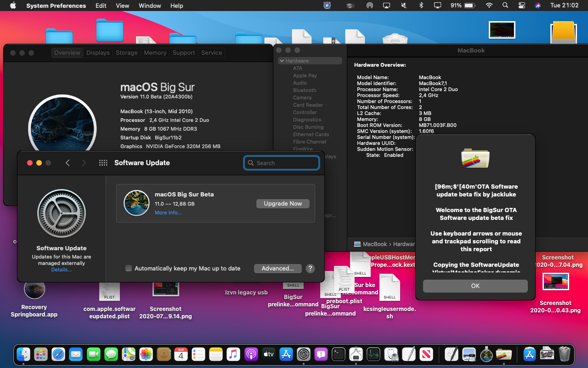Viewport: 588px width, 368px height.
Task: Select Diagnostics in the hardware list
Action: [x=307, y=120]
